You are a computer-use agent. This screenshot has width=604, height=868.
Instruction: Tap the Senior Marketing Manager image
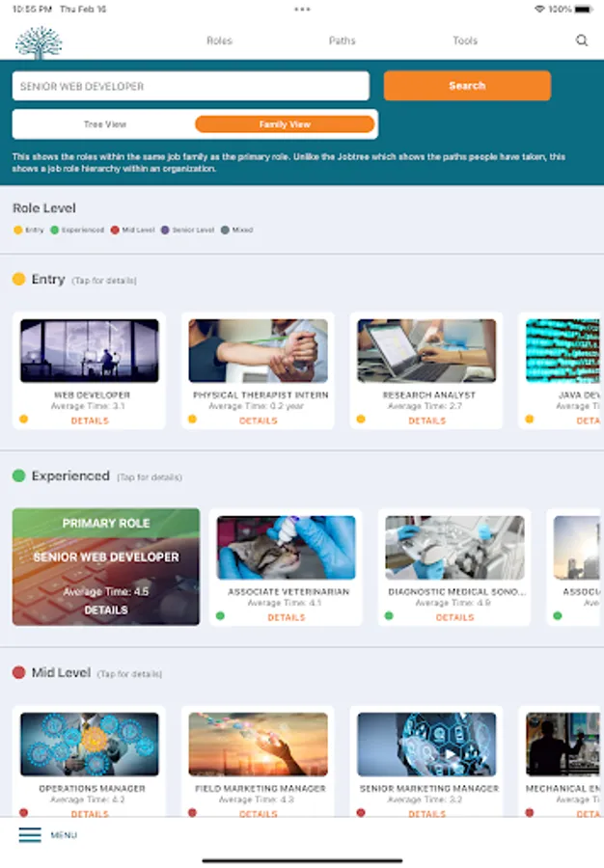[426, 744]
